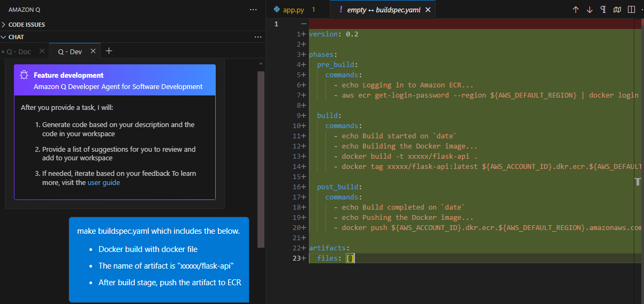Close the Q - Doc chat tab
Screen dimensions: 644x304
pos(42,51)
